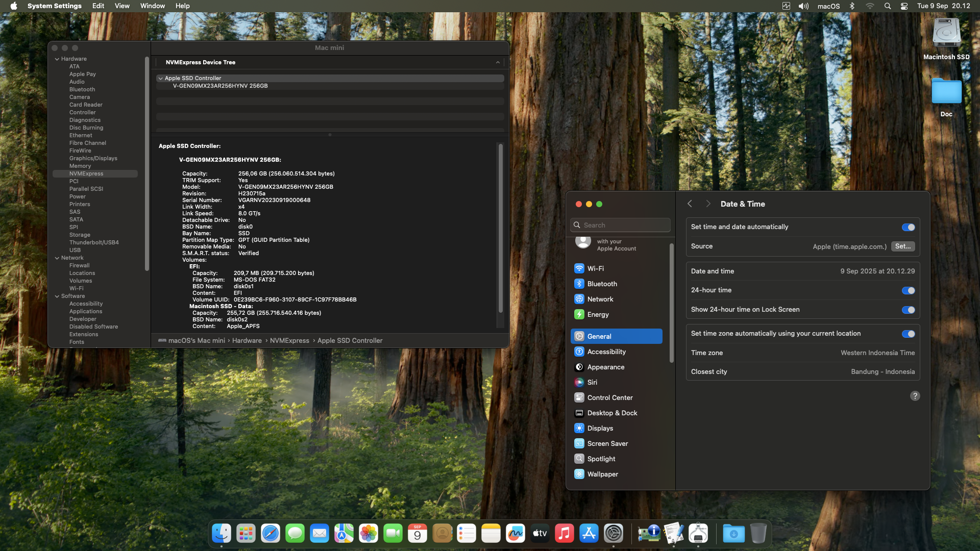Screen dimensions: 980x551
Task: Open Apple TV from the Dock
Action: click(540, 534)
